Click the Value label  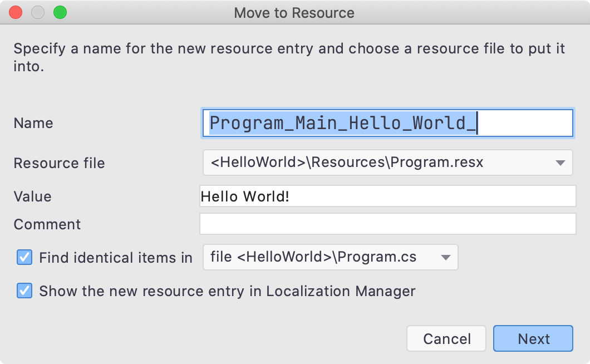[x=32, y=196]
